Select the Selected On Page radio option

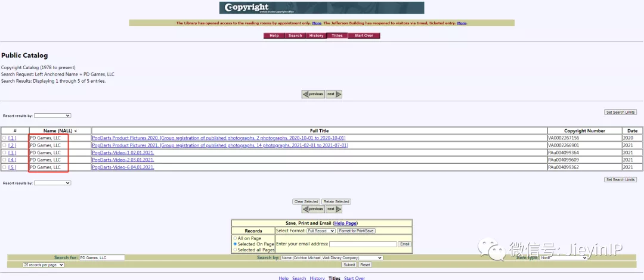point(235,244)
